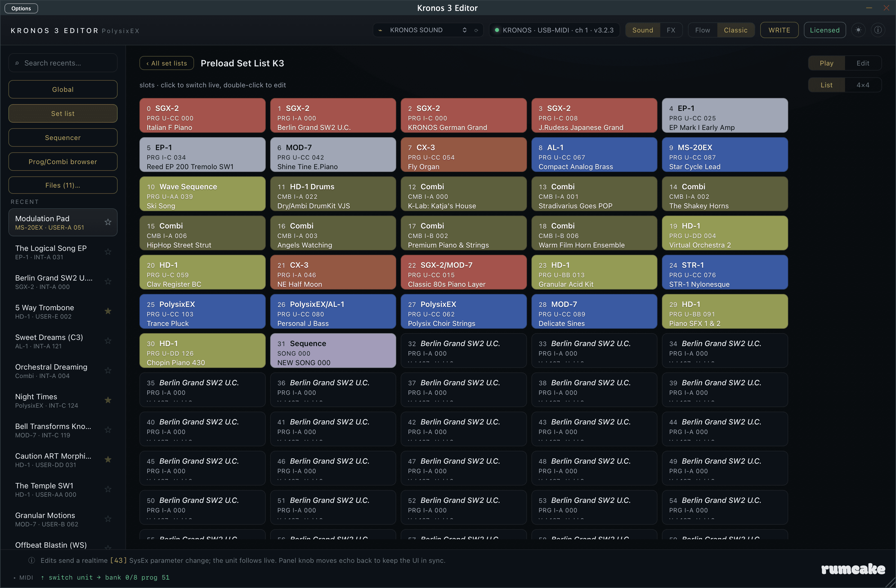Select slot 24 STR-1 Nylonesque

[725, 272]
